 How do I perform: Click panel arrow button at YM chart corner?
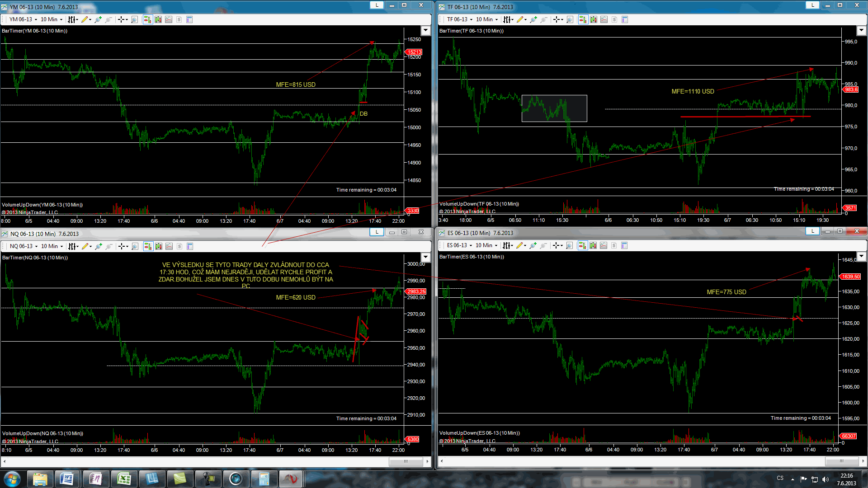[x=425, y=31]
